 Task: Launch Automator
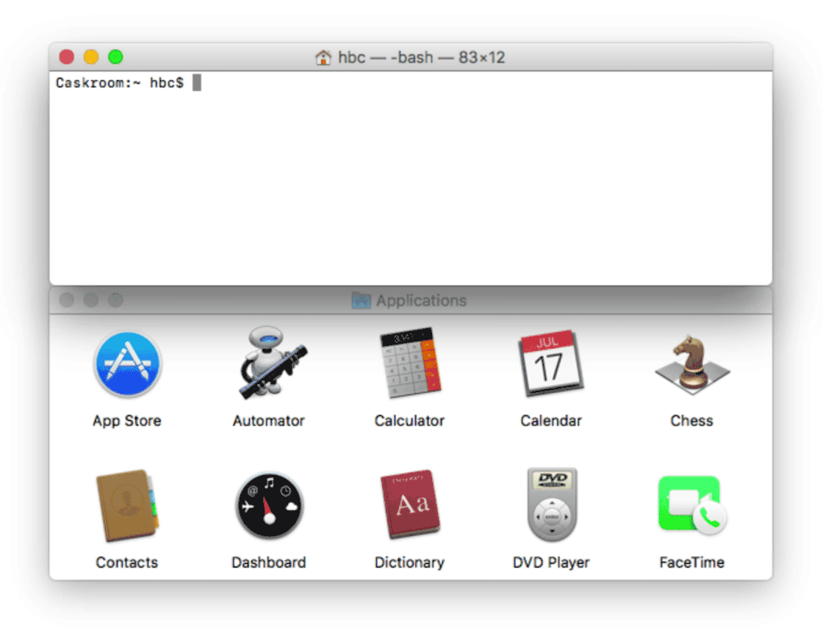coord(268,364)
